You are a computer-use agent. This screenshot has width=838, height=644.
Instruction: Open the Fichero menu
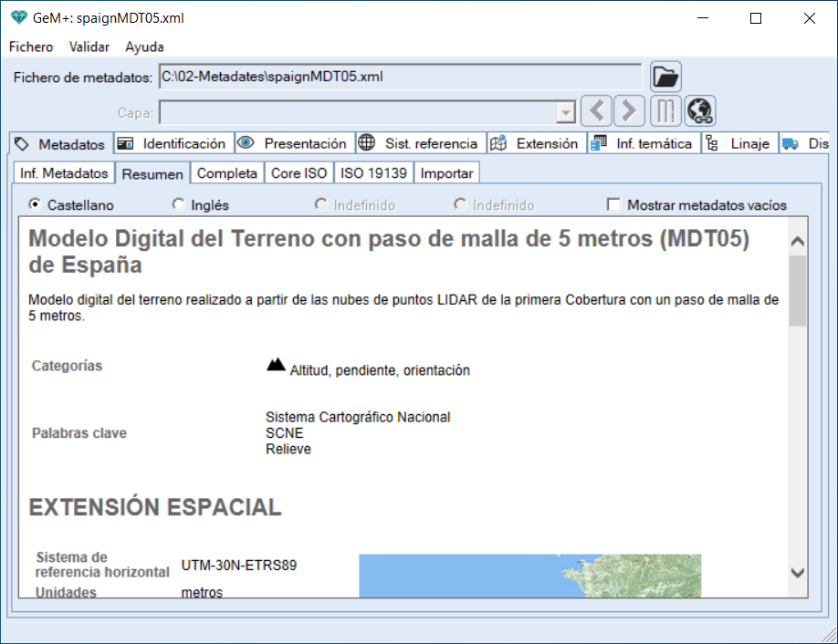click(31, 47)
